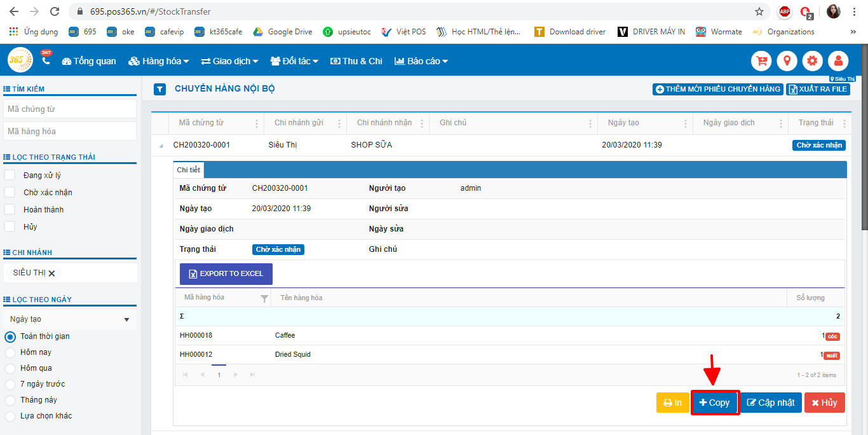
Task: Expand the Hàng hóa menu
Action: (x=159, y=61)
